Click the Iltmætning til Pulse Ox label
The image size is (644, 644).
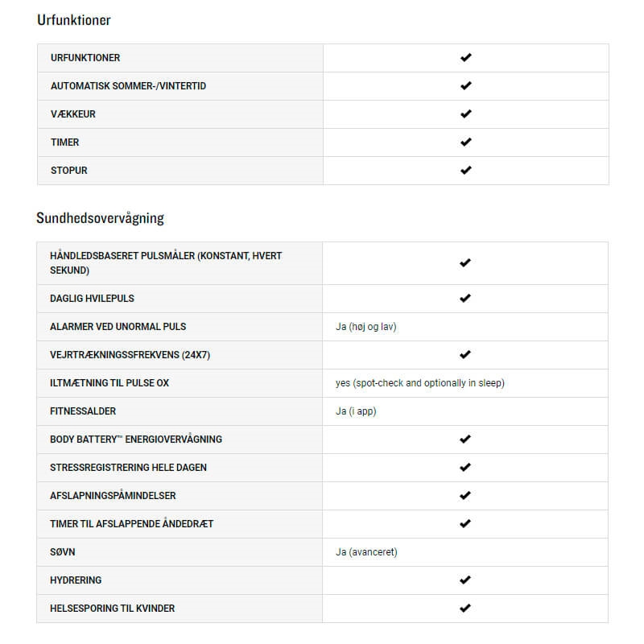(109, 383)
